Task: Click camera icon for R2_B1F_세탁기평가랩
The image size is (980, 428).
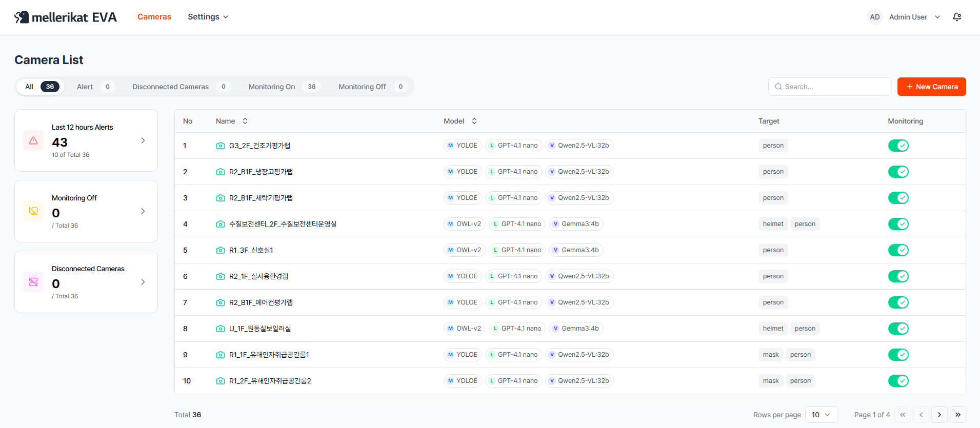Action: point(221,198)
